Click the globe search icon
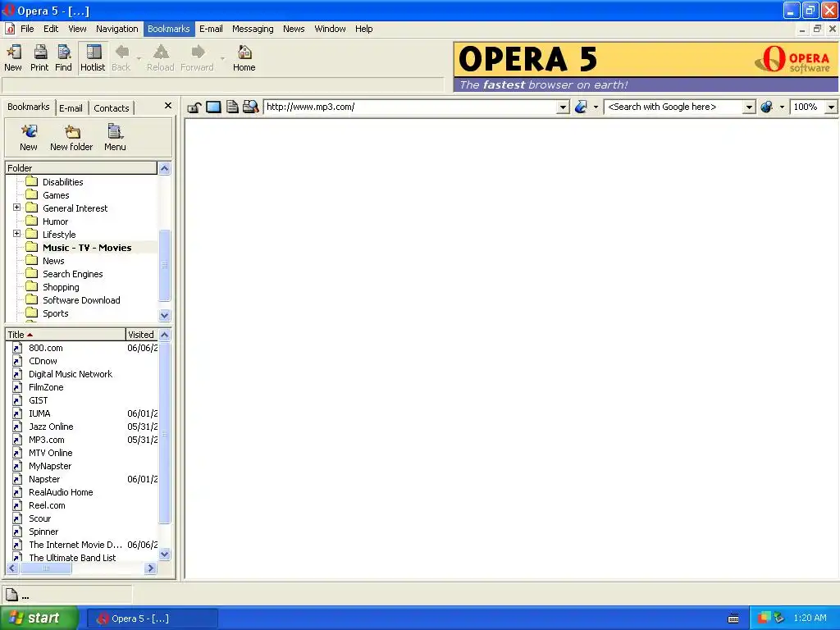The image size is (840, 630). pyautogui.click(x=767, y=107)
